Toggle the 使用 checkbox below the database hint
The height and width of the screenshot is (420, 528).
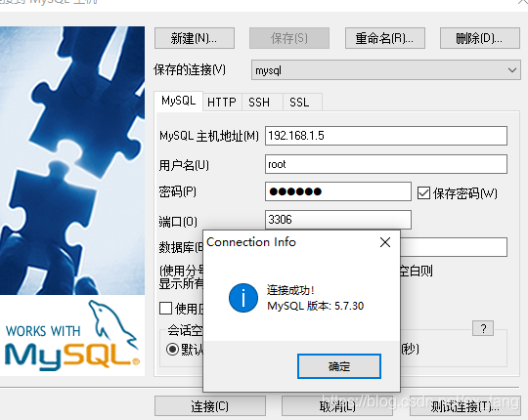pyautogui.click(x=165, y=308)
